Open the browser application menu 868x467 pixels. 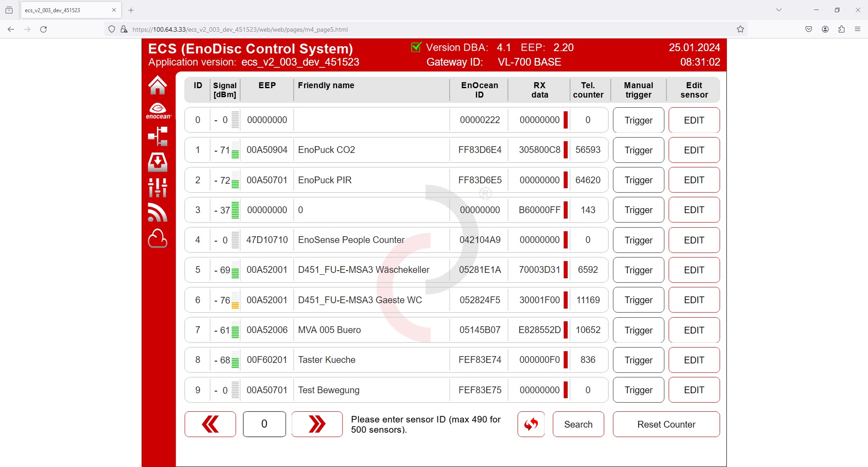coord(857,29)
